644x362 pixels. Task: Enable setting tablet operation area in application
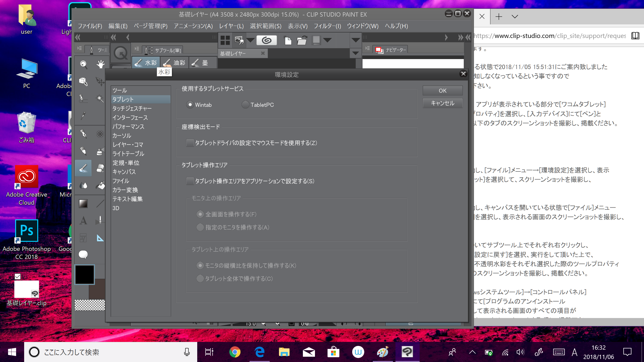[190, 181]
